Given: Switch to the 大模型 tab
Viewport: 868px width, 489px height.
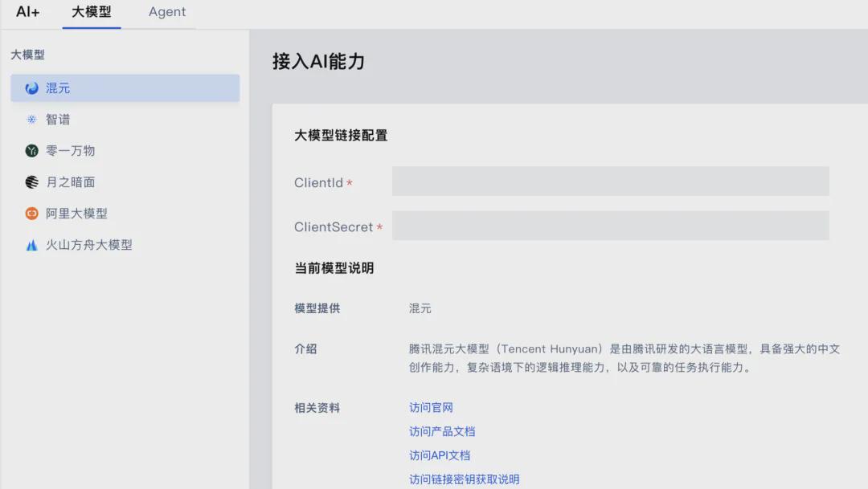Looking at the screenshot, I should tap(91, 12).
